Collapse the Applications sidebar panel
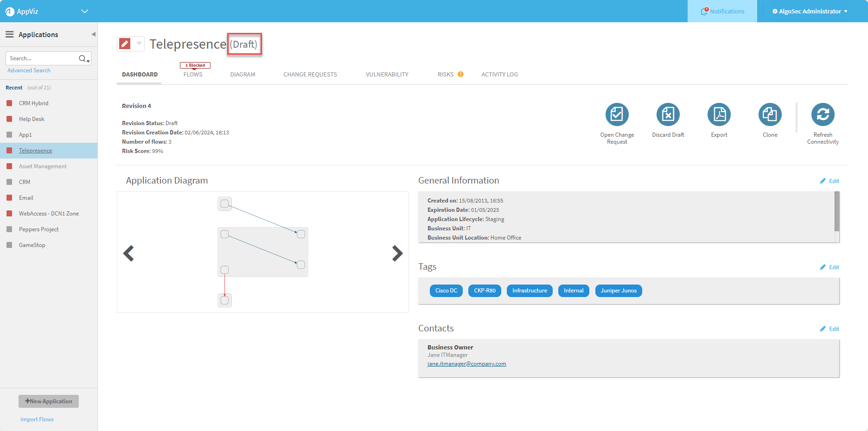The width and height of the screenshot is (868, 431). (93, 34)
